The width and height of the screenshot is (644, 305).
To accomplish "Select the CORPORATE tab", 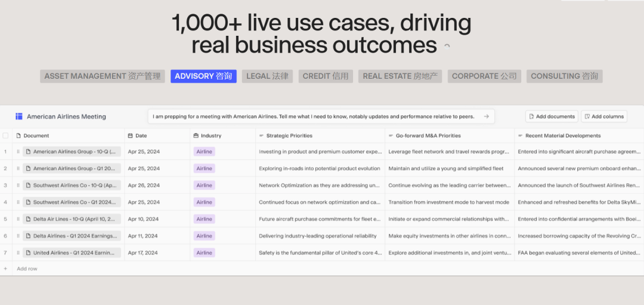I will click(484, 76).
